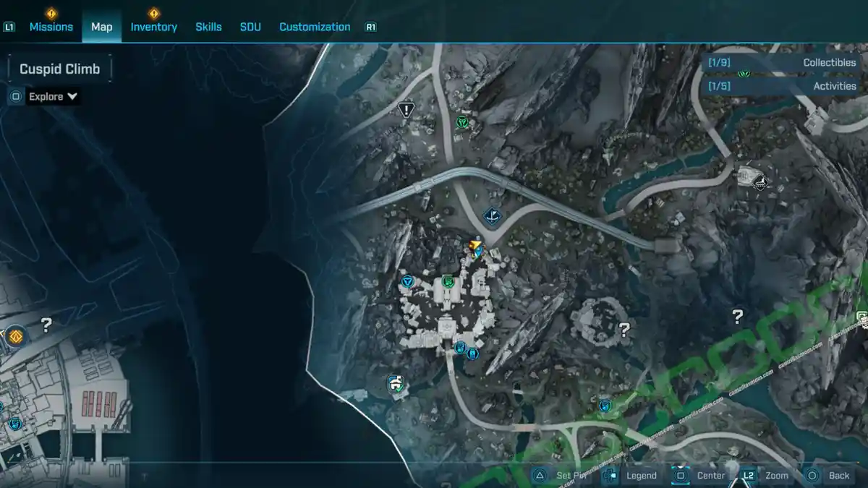The width and height of the screenshot is (868, 488).
Task: Go to the Skills tab
Action: click(x=208, y=27)
